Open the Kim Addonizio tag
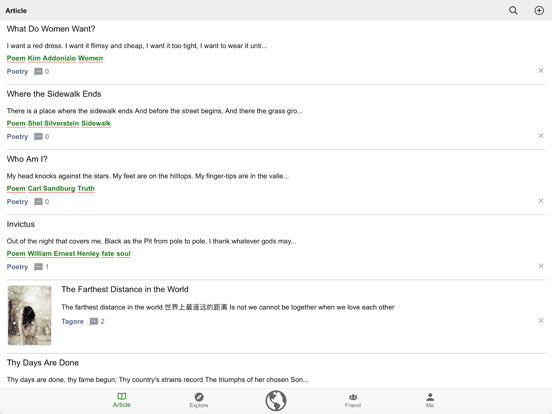The image size is (552, 414). [x=52, y=58]
